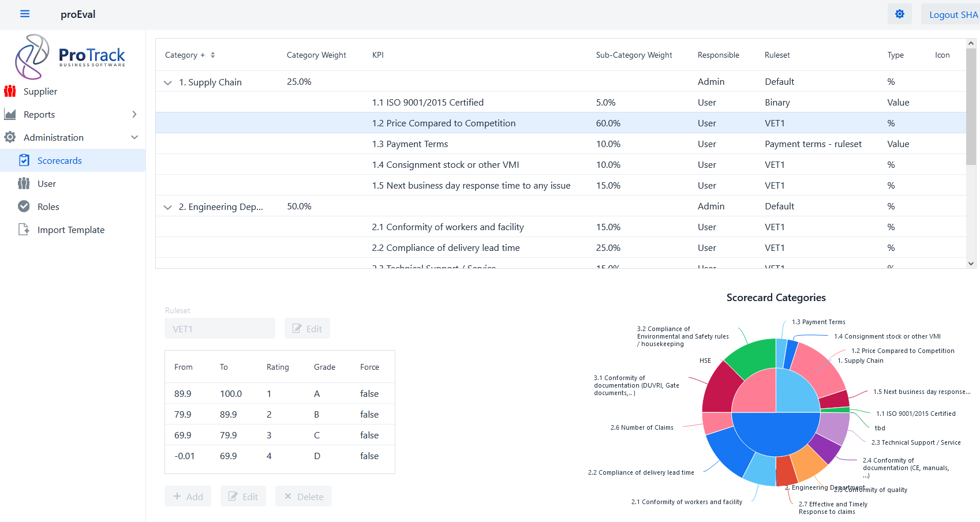Click the table scrollbar down arrow
The height and width of the screenshot is (522, 980).
tap(971, 263)
